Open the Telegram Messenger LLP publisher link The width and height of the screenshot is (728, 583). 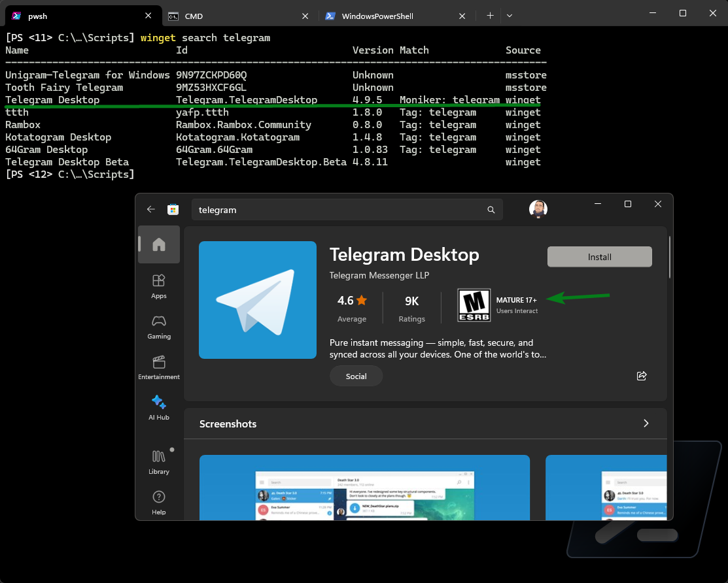point(379,275)
